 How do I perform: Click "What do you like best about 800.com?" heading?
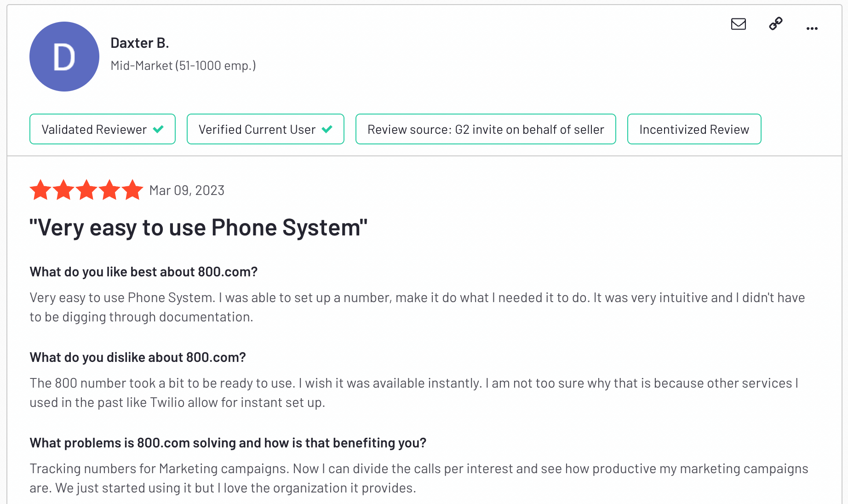click(x=143, y=272)
